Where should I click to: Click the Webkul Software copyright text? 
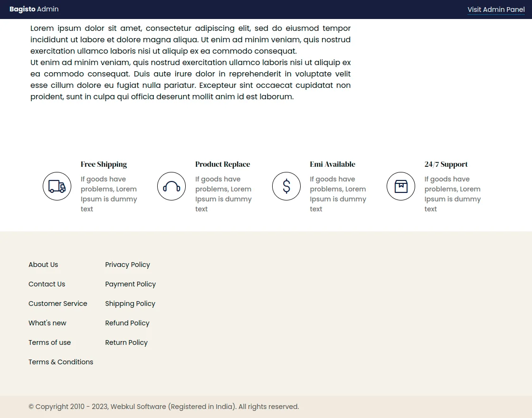click(x=164, y=407)
